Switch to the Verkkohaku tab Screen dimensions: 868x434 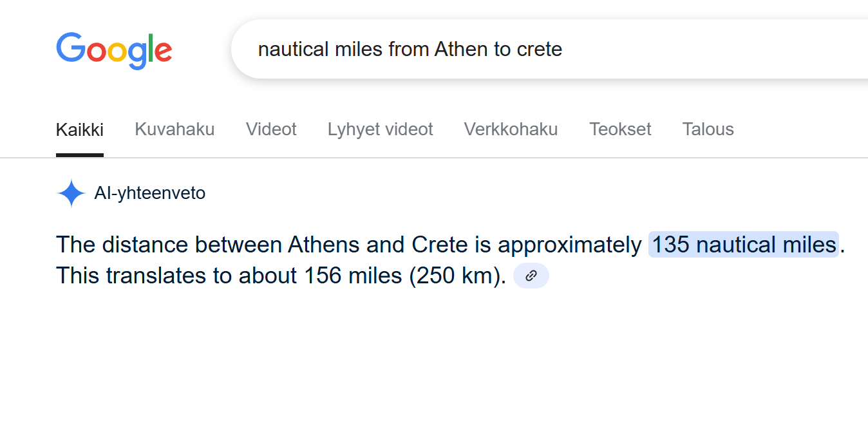511,129
